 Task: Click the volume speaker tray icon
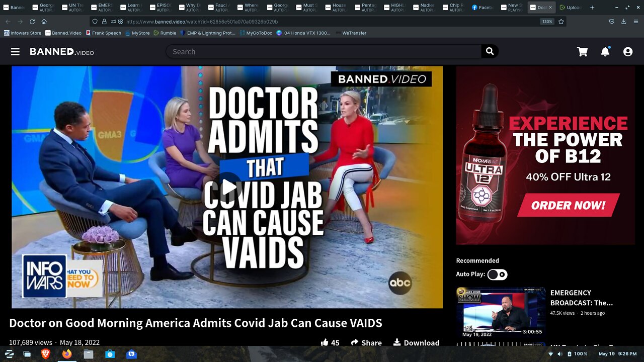click(560, 354)
